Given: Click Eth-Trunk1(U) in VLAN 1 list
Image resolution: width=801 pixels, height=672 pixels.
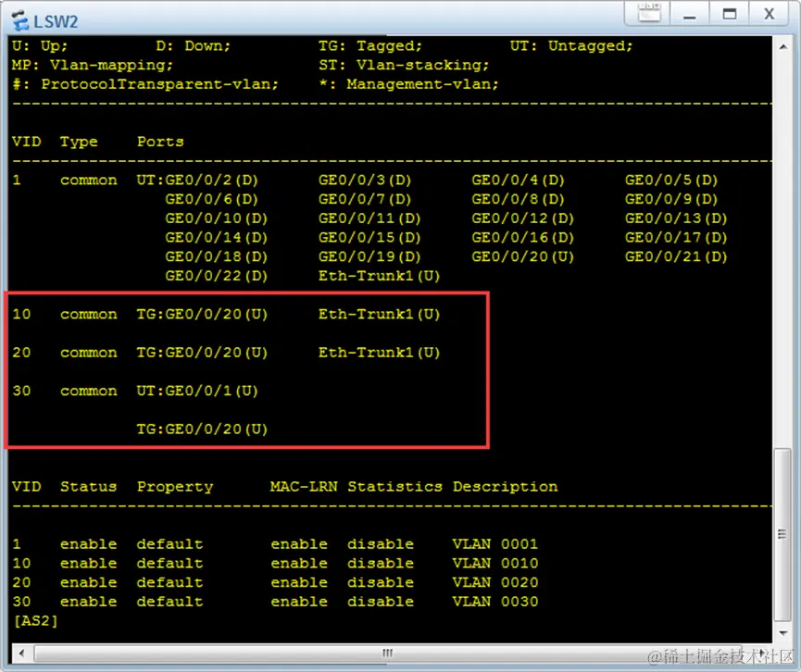Looking at the screenshot, I should (x=379, y=276).
